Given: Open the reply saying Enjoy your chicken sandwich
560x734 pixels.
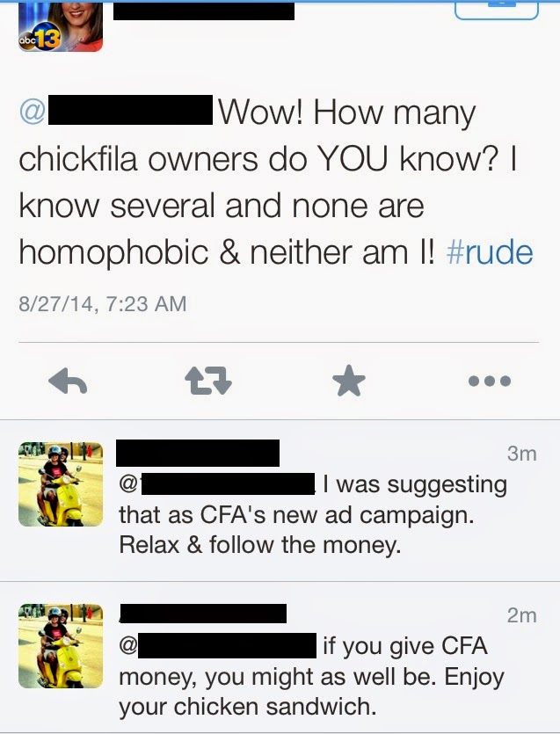Looking at the screenshot, I should click(280, 658).
